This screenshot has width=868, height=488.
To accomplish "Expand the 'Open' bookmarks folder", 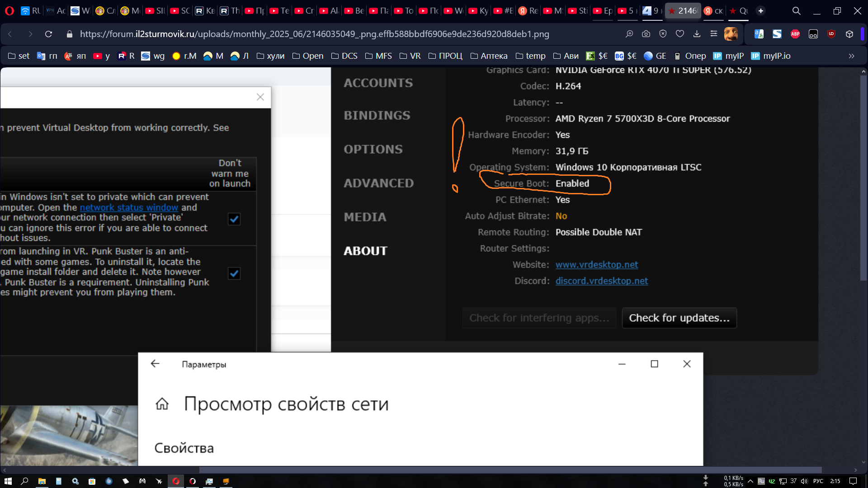I will tap(308, 56).
